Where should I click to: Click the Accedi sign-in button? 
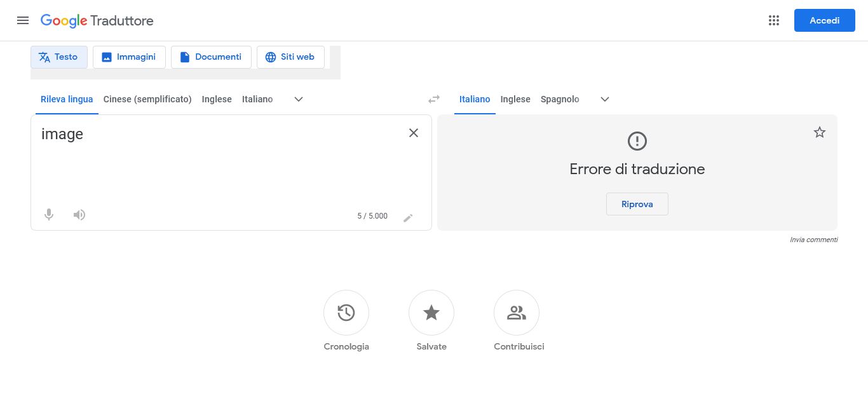tap(825, 20)
